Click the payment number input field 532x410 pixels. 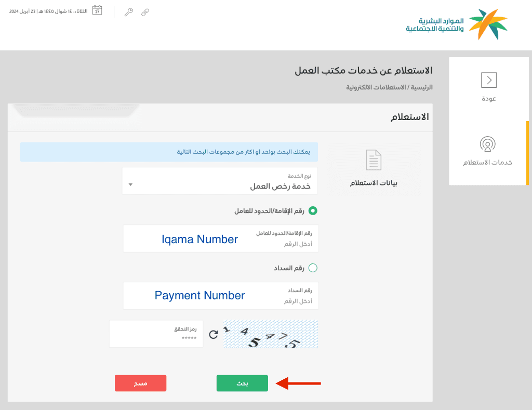point(221,296)
